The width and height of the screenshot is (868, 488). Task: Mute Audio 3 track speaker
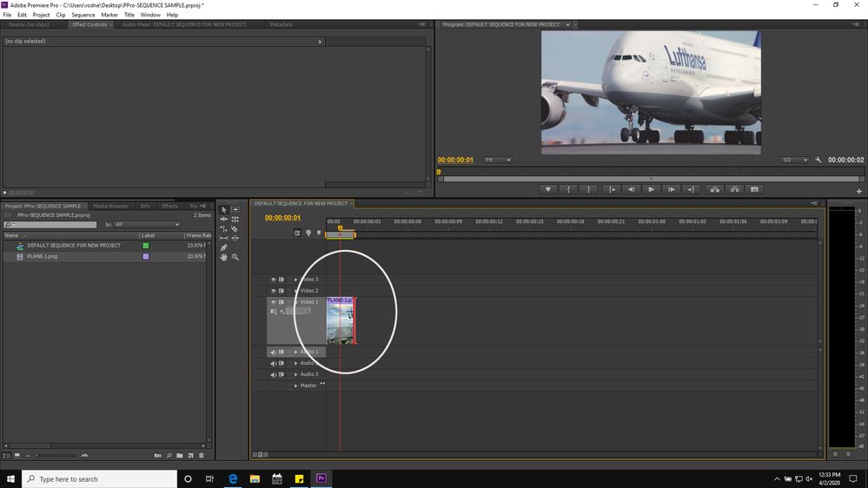(273, 374)
